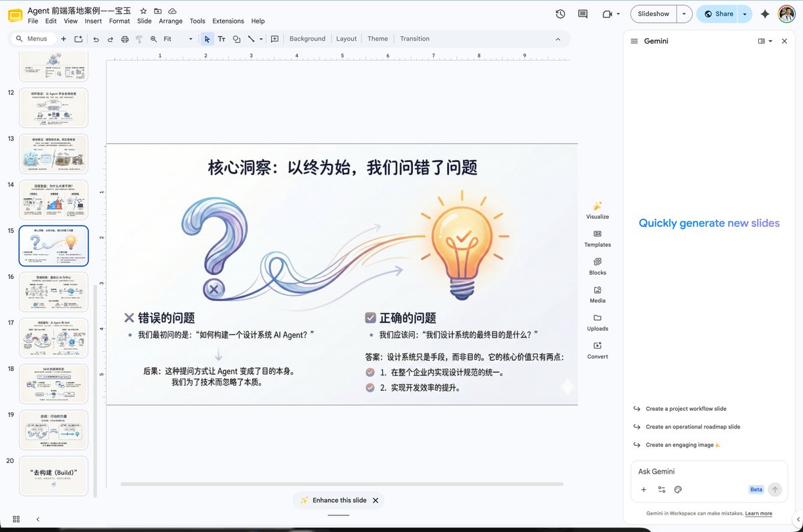Open version history clock icon
The height and width of the screenshot is (532, 803).
[560, 14]
